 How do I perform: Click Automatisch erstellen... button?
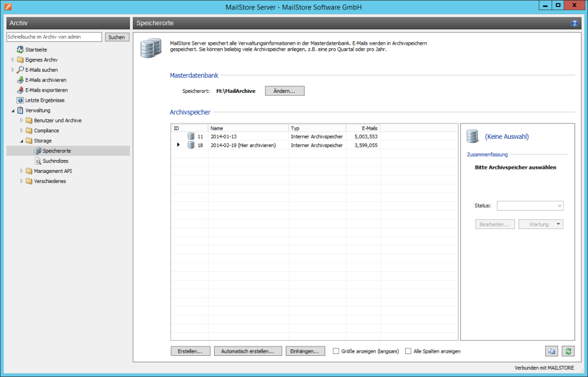[248, 351]
